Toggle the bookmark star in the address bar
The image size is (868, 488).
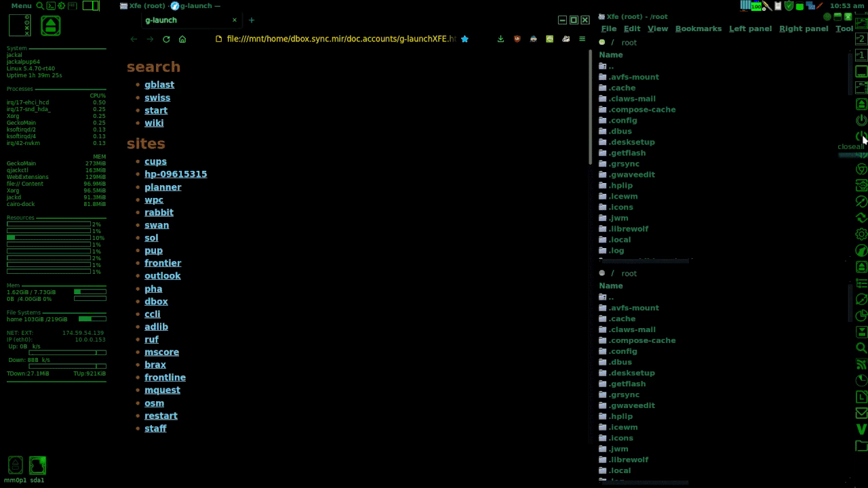pos(465,39)
